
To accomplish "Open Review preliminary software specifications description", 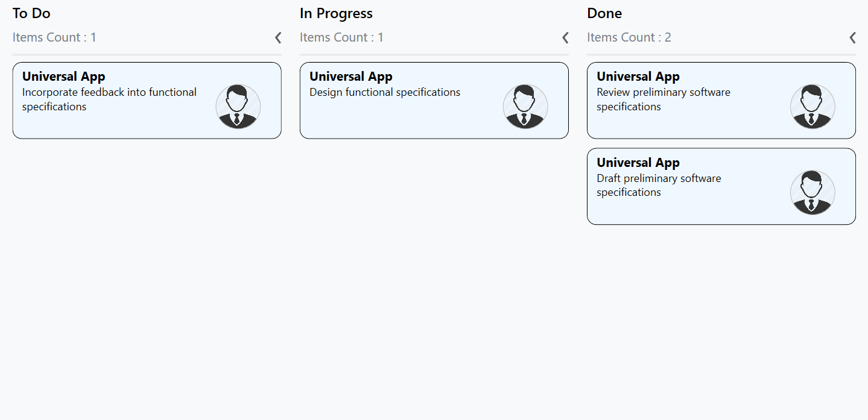I will [663, 99].
